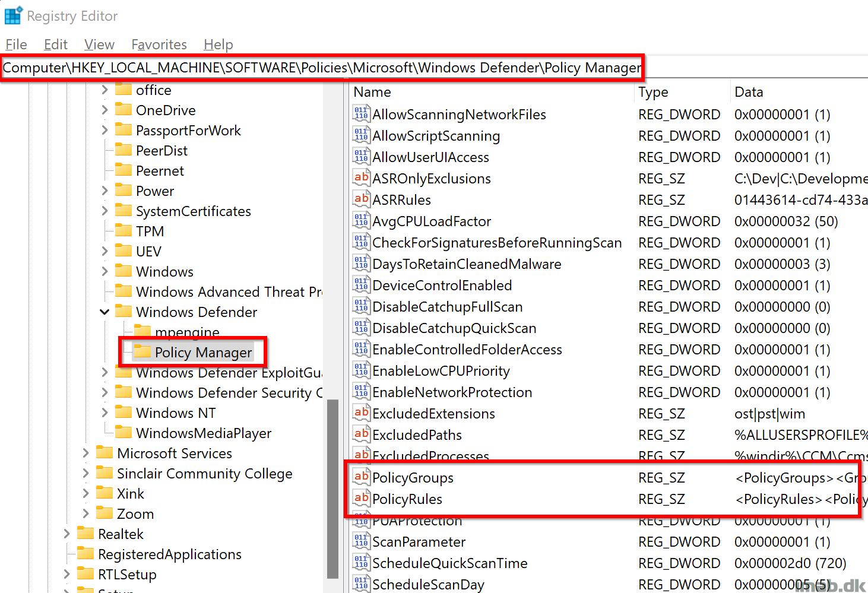Open the File menu
Viewport: 868px width, 593px height.
pos(16,45)
